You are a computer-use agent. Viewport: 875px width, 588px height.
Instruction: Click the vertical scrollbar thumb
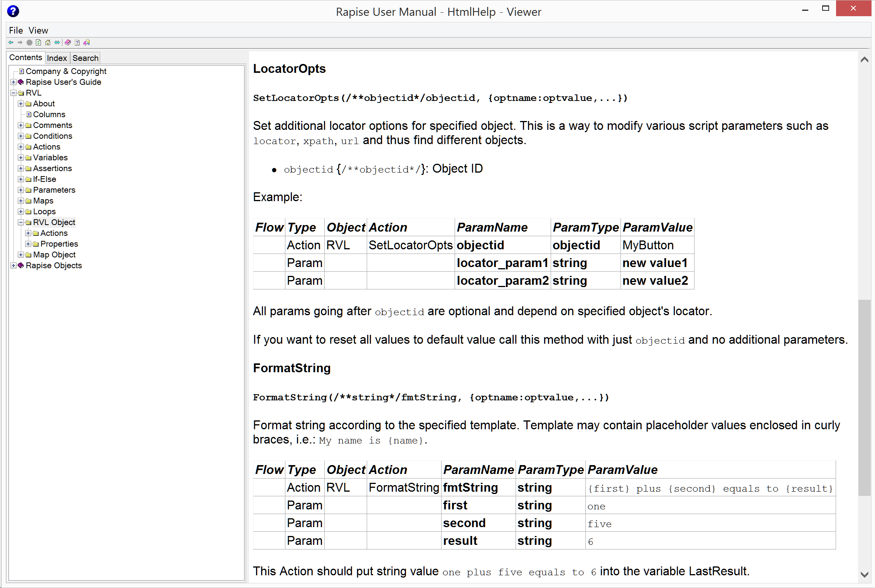(x=864, y=397)
